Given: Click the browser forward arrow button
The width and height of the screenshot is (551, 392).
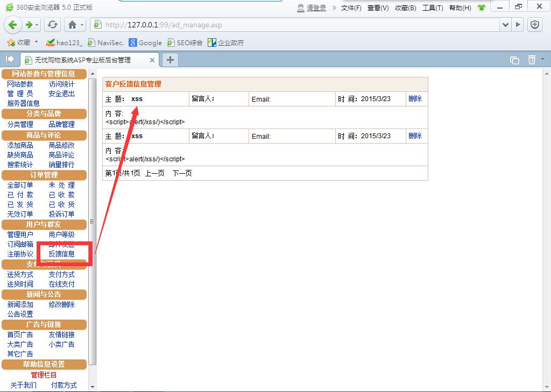Looking at the screenshot, I should pos(29,25).
